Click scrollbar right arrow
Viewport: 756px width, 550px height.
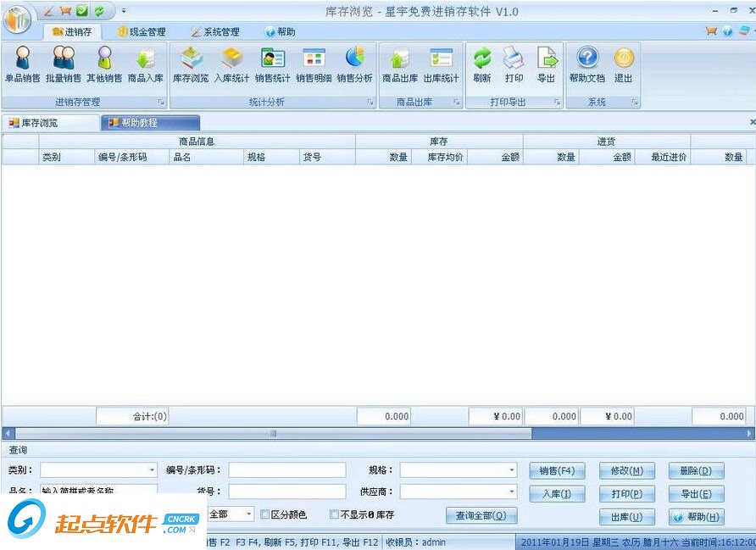[x=750, y=433]
